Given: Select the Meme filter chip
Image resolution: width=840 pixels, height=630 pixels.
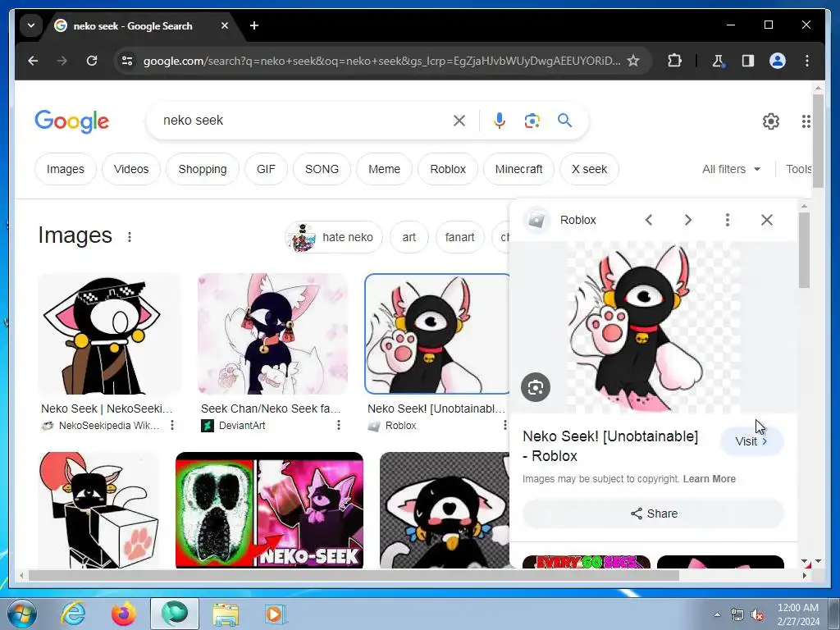Looking at the screenshot, I should pos(384,169).
